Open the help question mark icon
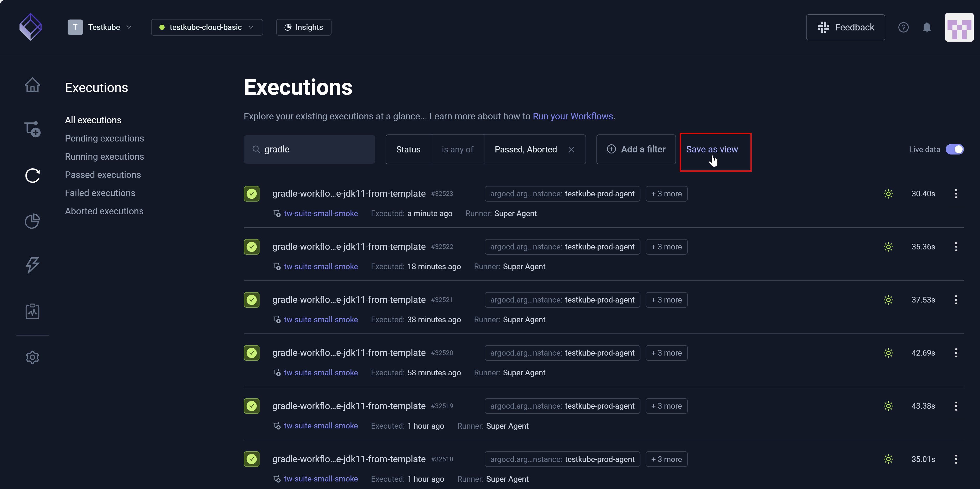 coord(903,27)
